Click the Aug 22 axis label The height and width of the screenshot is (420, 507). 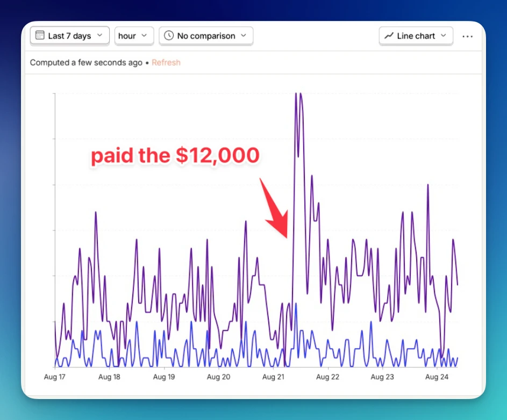[327, 376]
